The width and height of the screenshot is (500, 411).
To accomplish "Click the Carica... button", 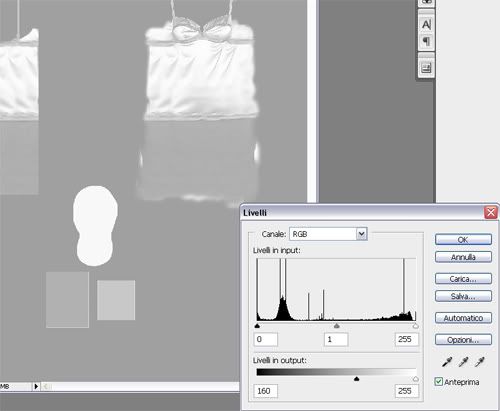I will coord(463,279).
